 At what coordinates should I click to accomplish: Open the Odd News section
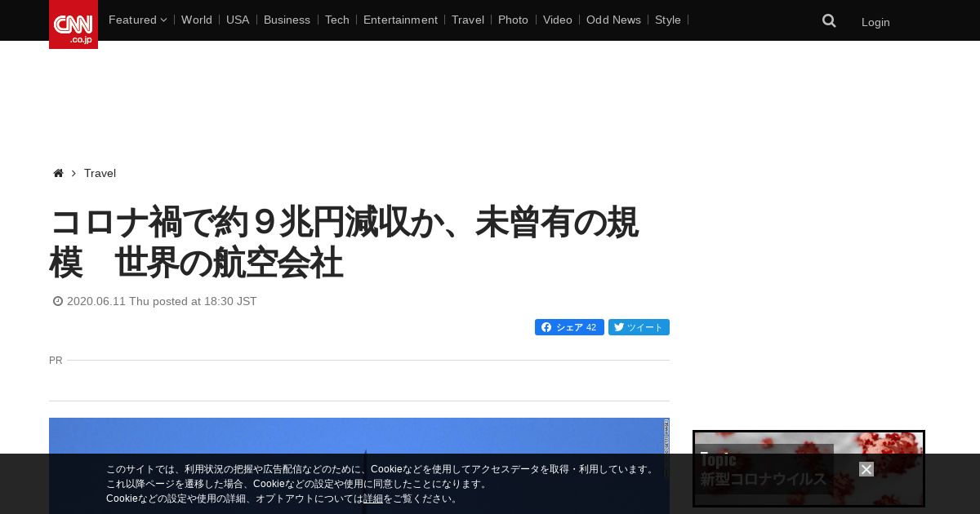pos(613,20)
